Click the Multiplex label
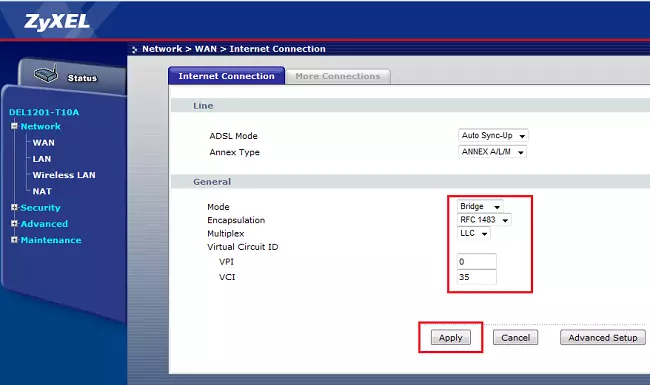Screen dimensions: 650x385 [x=226, y=234]
